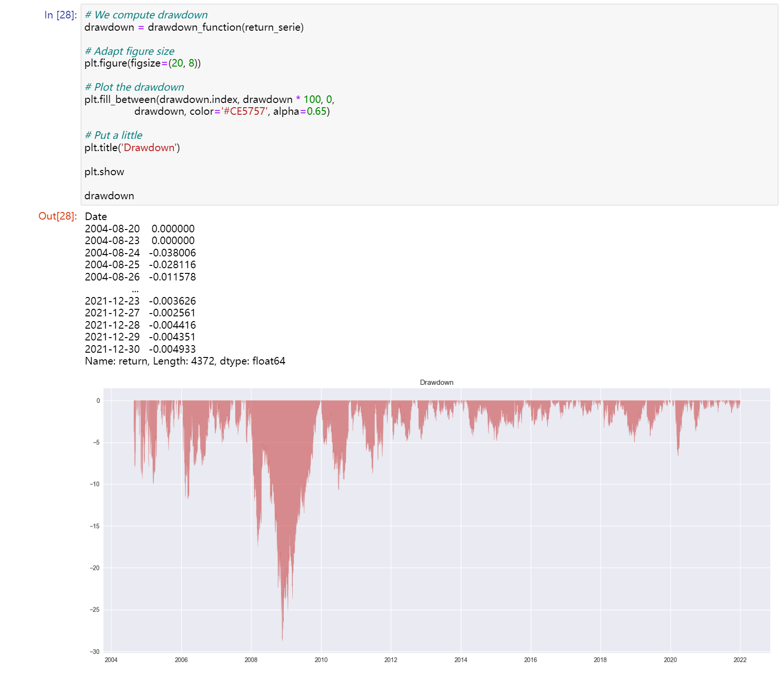Click the comment '# We compute drawdown'
This screenshot has width=784, height=679.
click(x=146, y=15)
